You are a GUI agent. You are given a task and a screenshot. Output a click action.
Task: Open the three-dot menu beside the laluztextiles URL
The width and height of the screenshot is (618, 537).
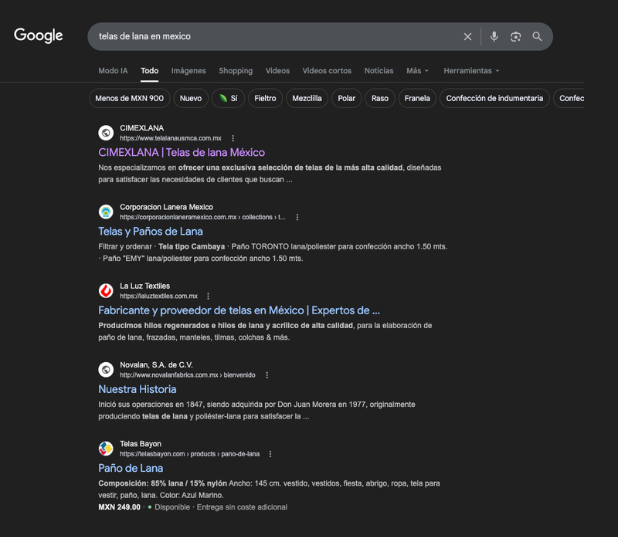point(208,296)
